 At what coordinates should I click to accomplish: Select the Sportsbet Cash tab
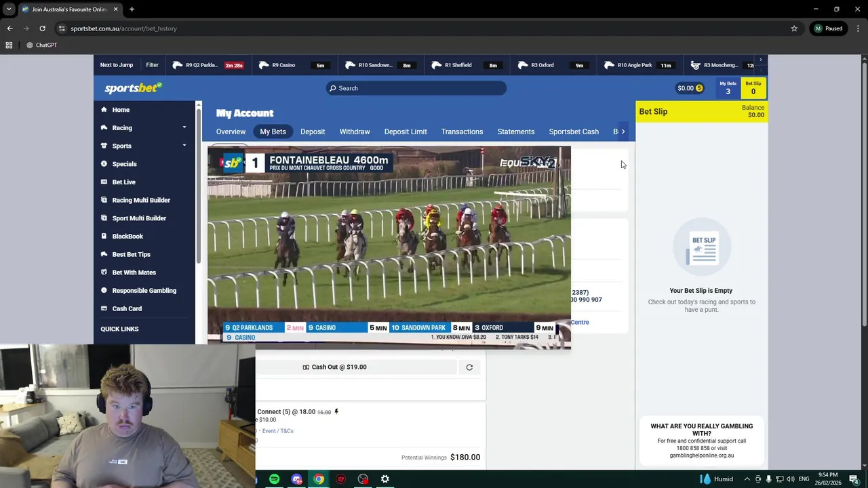574,131
